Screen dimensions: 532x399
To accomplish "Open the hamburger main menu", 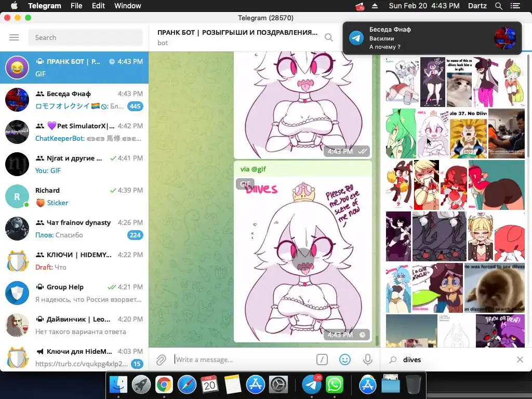I will 14,37.
